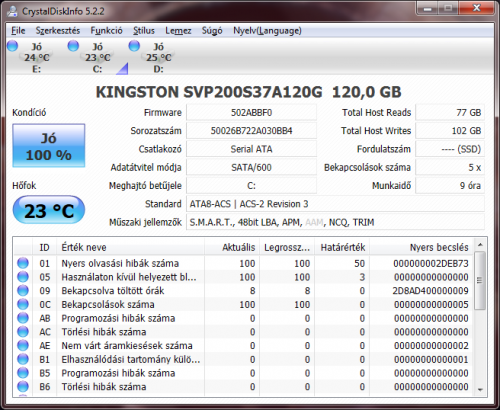Click the ID column header

pyautogui.click(x=44, y=247)
